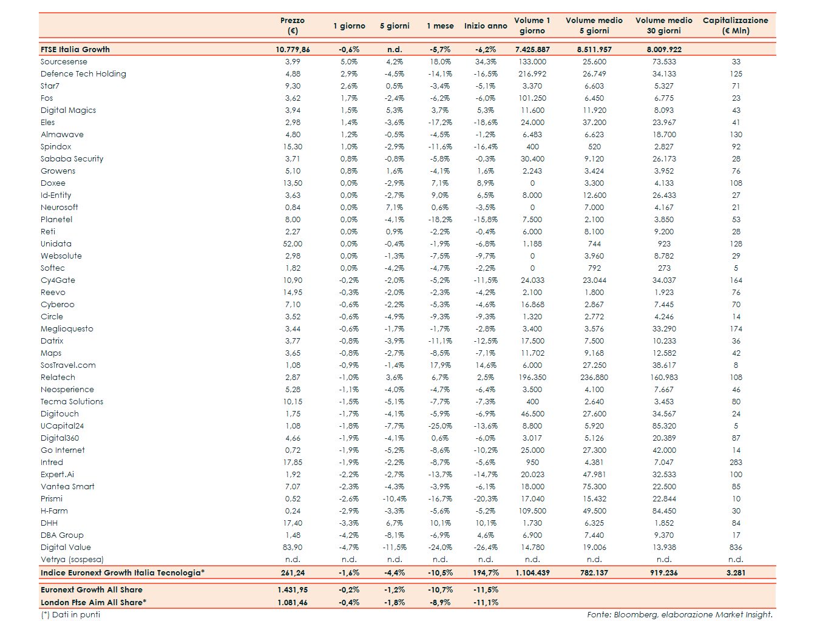Click the "Eles" row name
This screenshot has height=621, width=840.
pyautogui.click(x=47, y=122)
